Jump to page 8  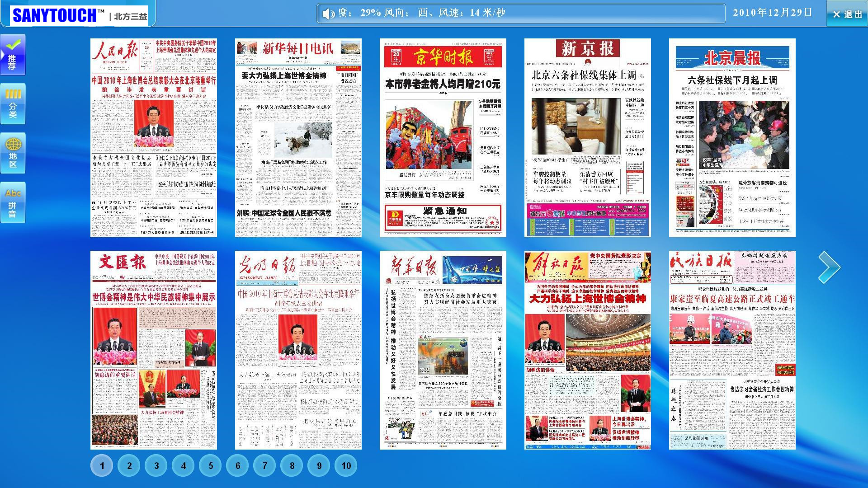292,465
